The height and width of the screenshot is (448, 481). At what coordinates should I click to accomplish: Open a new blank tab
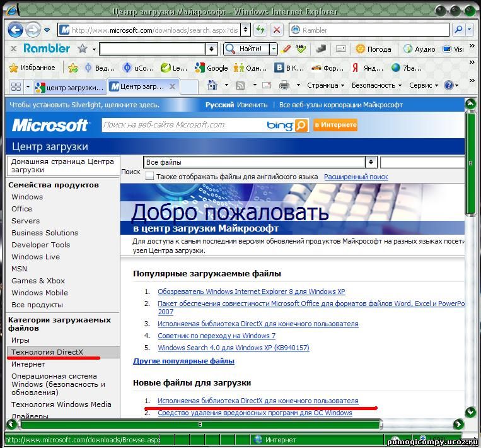[x=189, y=86]
